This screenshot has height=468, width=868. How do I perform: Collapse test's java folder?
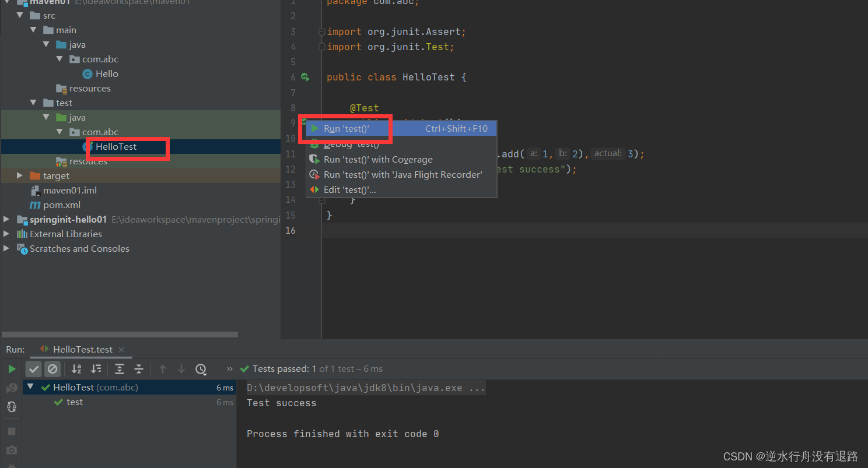(x=47, y=118)
